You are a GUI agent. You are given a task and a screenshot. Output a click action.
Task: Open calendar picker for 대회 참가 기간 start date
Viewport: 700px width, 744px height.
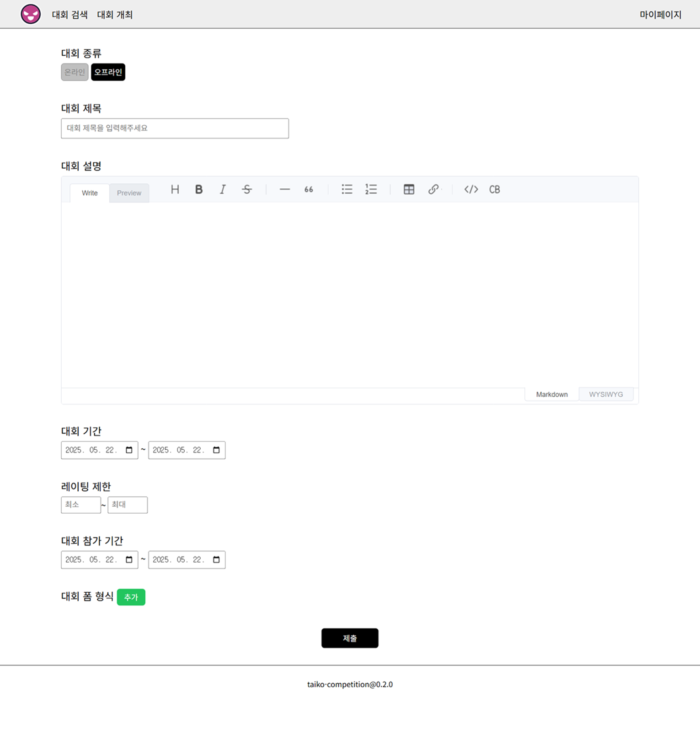[x=129, y=560]
